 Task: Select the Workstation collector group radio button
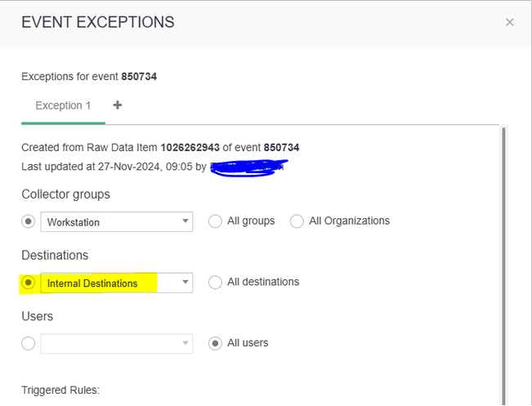pos(29,221)
